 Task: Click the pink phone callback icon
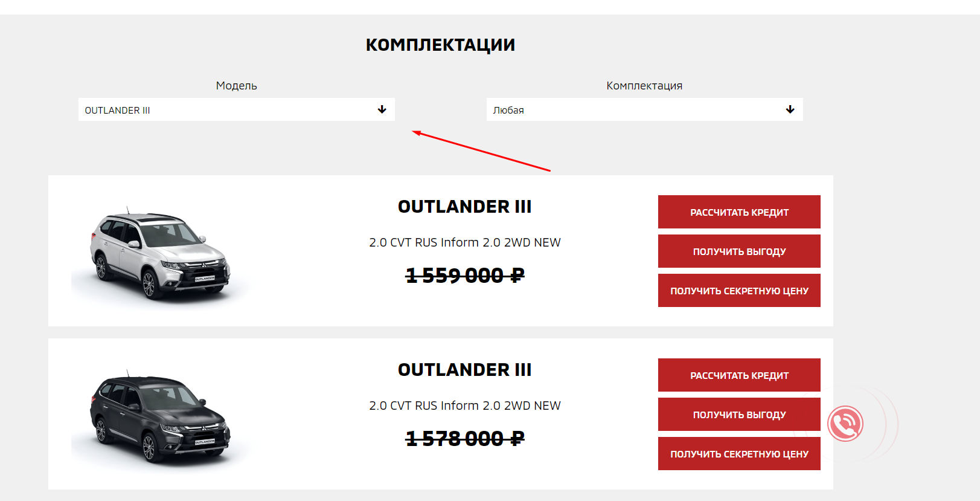(x=845, y=424)
